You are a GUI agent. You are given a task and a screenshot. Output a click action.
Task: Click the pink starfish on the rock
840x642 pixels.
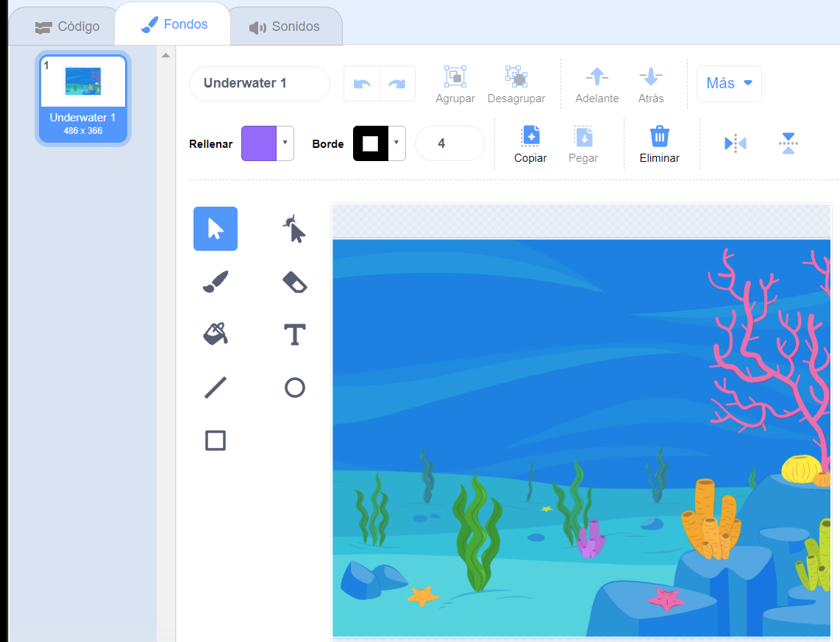[x=666, y=599]
